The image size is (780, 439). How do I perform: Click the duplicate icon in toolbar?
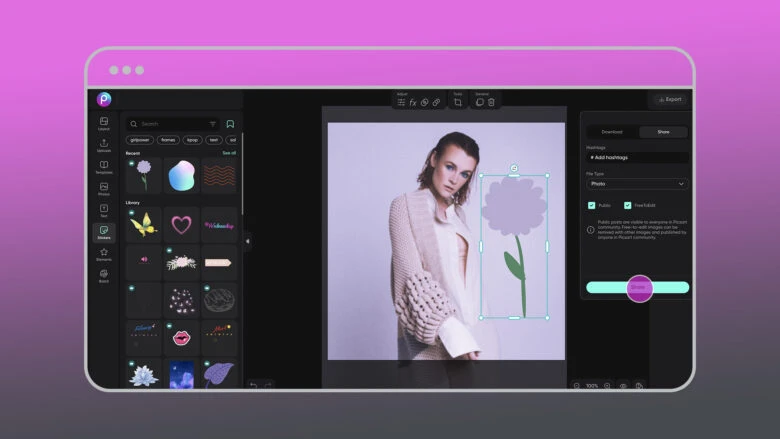point(480,102)
